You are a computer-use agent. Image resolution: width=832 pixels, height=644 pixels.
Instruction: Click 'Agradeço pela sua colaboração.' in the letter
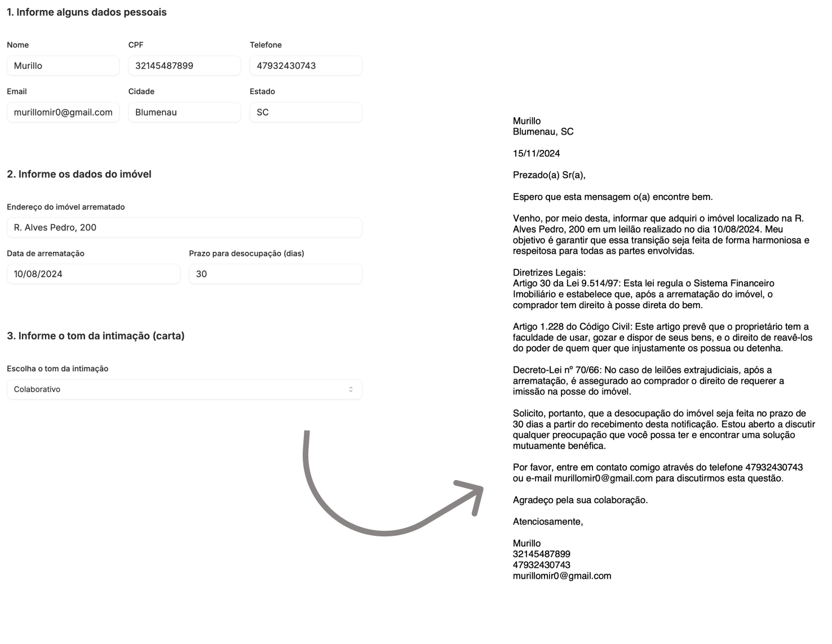pyautogui.click(x=580, y=500)
